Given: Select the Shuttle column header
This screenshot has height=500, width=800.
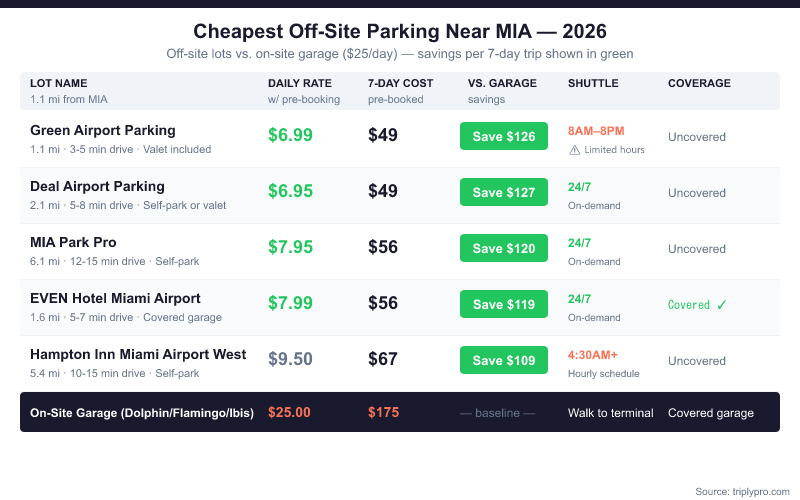Looking at the screenshot, I should 593,83.
